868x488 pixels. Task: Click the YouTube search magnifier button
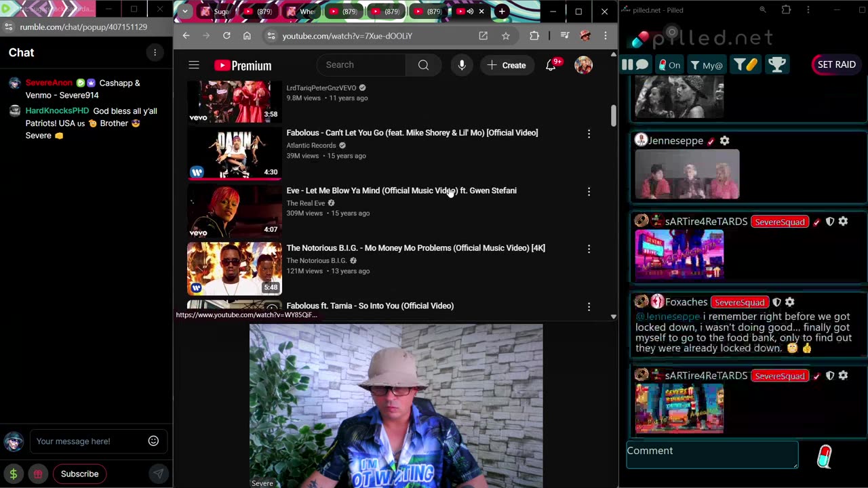[x=423, y=65]
